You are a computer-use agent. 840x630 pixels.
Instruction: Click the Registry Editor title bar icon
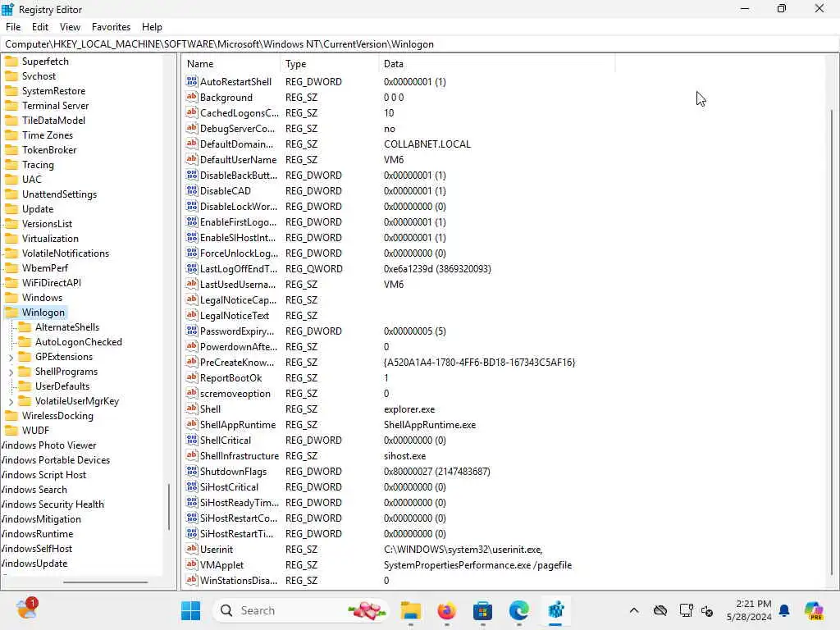(x=7, y=9)
